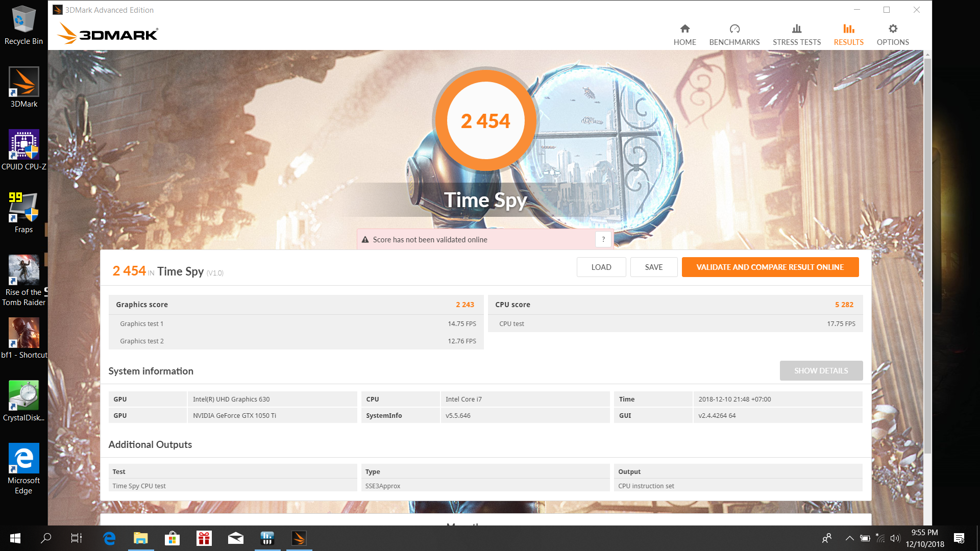Open Rise of the Tomb Raider shortcut
This screenshot has height=551, width=980.
(x=23, y=281)
